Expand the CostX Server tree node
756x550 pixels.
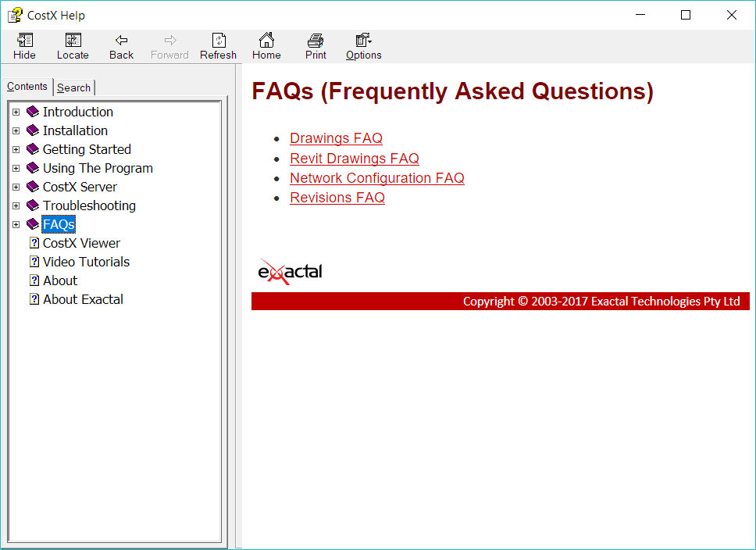[x=16, y=187]
